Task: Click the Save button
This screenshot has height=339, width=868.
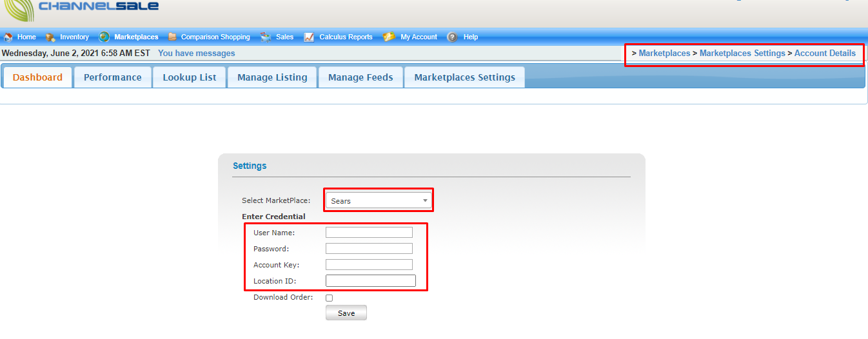Action: (346, 313)
